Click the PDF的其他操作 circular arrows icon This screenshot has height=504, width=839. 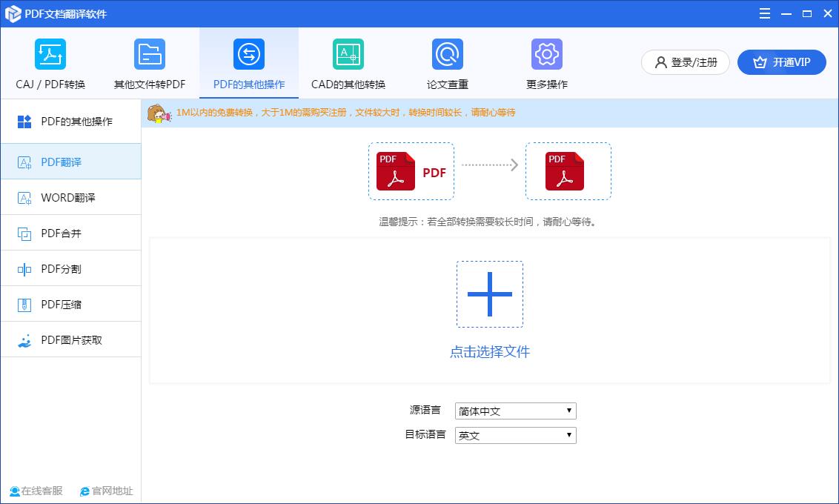[248, 54]
